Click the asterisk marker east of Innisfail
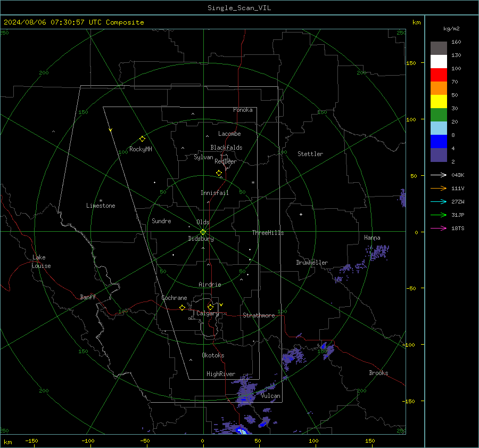The height and width of the screenshot is (448, 479). coord(253,183)
